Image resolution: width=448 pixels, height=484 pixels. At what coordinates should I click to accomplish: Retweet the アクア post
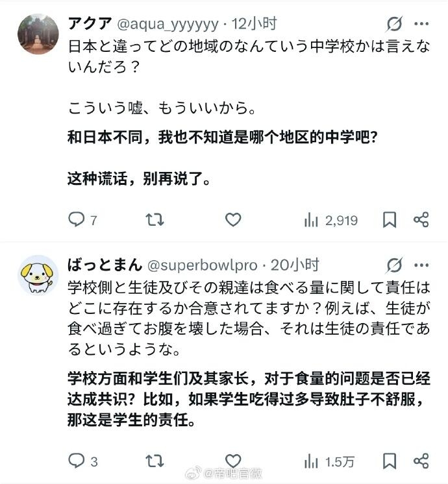(x=155, y=220)
